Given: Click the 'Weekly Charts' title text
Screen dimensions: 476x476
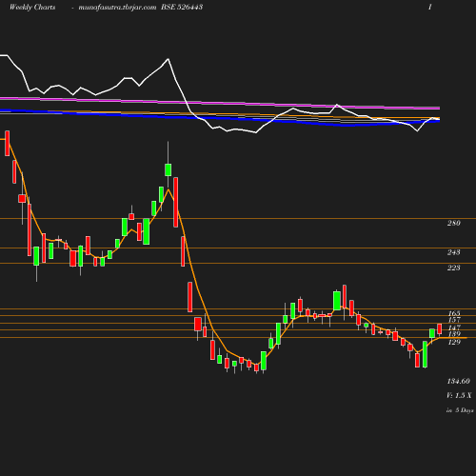Looking at the screenshot, I should pyautogui.click(x=32, y=7).
